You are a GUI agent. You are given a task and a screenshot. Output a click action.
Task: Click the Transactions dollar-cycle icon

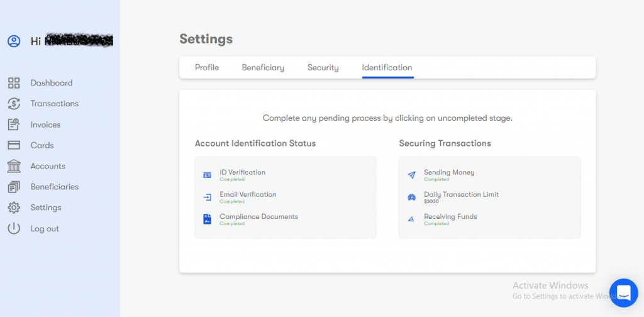pos(14,104)
